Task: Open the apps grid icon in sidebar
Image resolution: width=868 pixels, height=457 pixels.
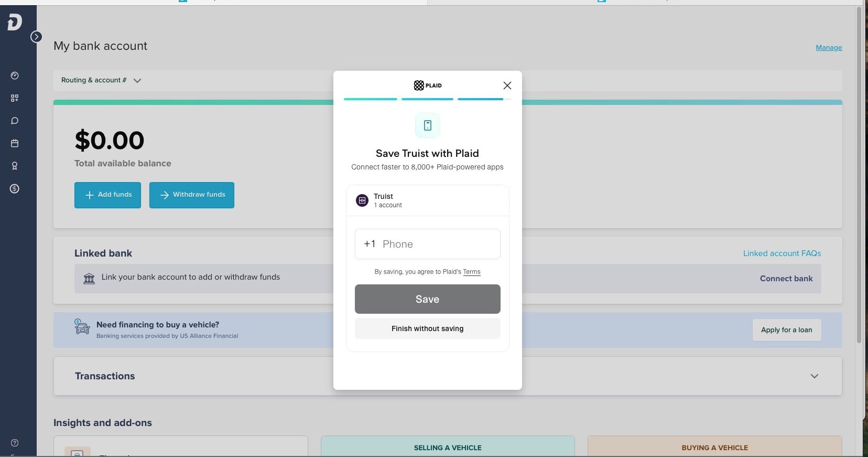Action: [15, 98]
